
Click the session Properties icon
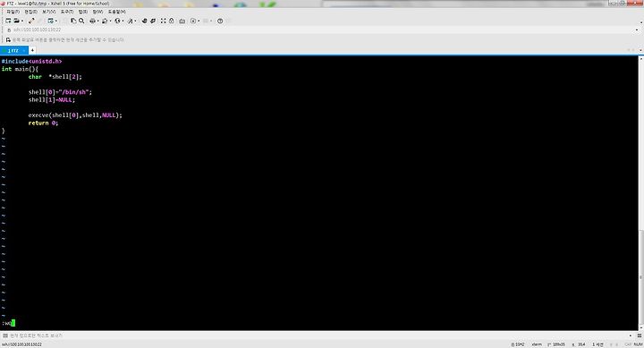click(50, 21)
